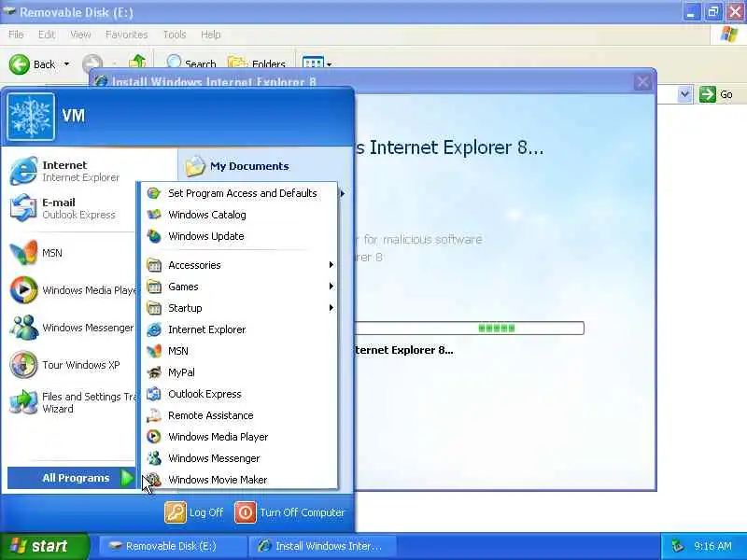
Task: Click the Windows Catalog icon
Action: (x=154, y=215)
